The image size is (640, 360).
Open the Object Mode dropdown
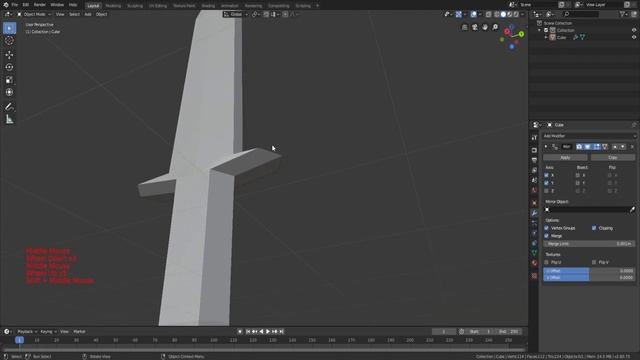pyautogui.click(x=34, y=14)
